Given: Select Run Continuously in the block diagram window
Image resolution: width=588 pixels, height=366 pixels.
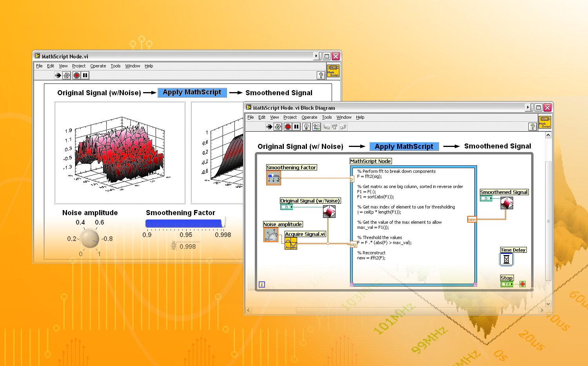Looking at the screenshot, I should click(278, 127).
